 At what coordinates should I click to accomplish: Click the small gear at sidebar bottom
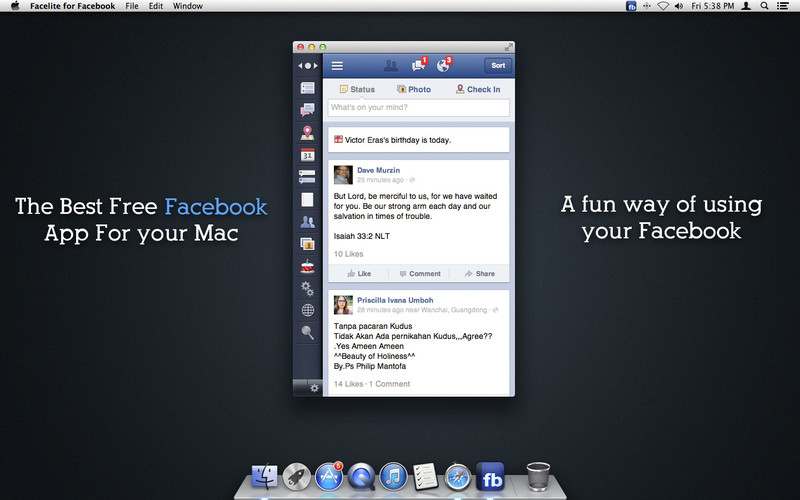pyautogui.click(x=314, y=388)
